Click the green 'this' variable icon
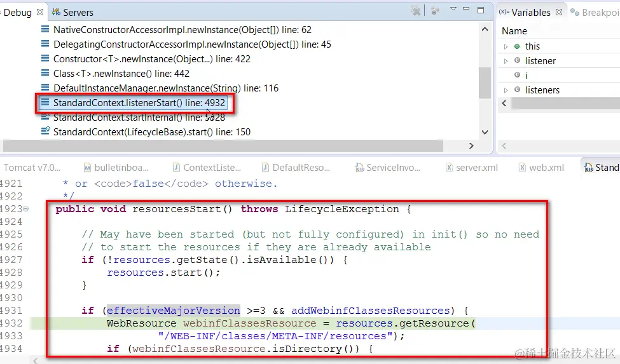The height and width of the screenshot is (364, 620). click(x=517, y=46)
